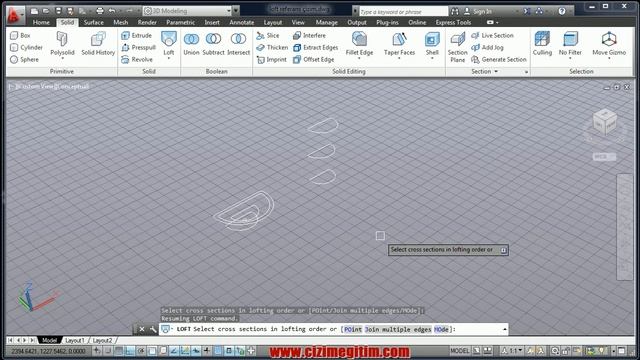The image size is (640, 360).
Task: Expand Loft dropdown arrow
Action: pyautogui.click(x=169, y=58)
